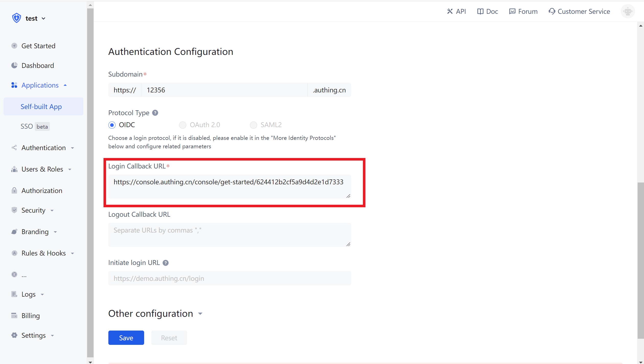This screenshot has width=644, height=364.
Task: Switch to the Self-built App section
Action: [x=41, y=106]
